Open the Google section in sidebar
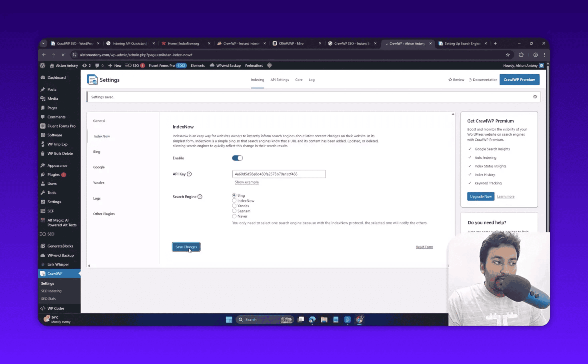Screen dimensions: 588x364 click(99, 167)
